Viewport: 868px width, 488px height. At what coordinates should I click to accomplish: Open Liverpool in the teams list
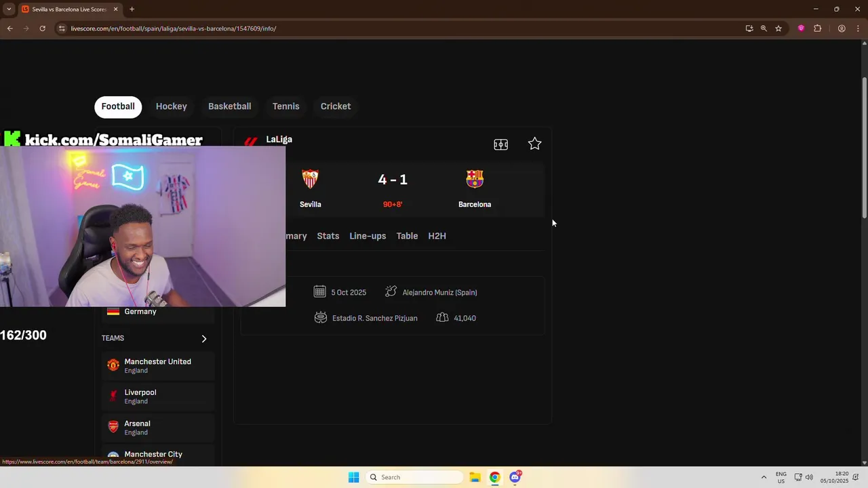pyautogui.click(x=158, y=396)
